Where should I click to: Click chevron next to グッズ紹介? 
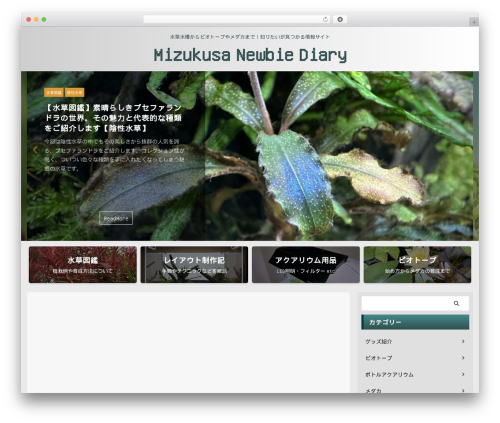point(463,341)
